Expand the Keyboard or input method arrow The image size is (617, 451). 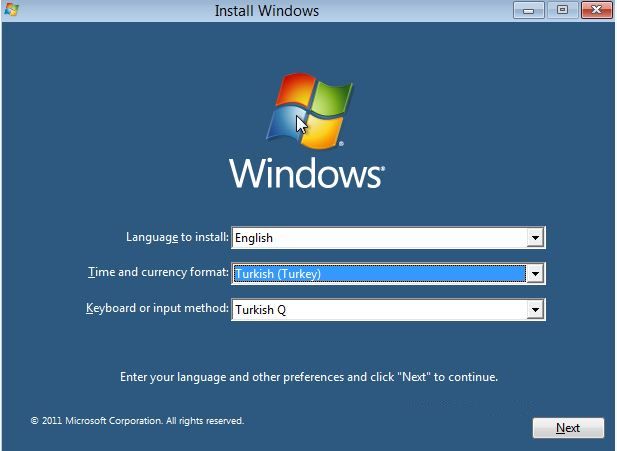(x=535, y=310)
